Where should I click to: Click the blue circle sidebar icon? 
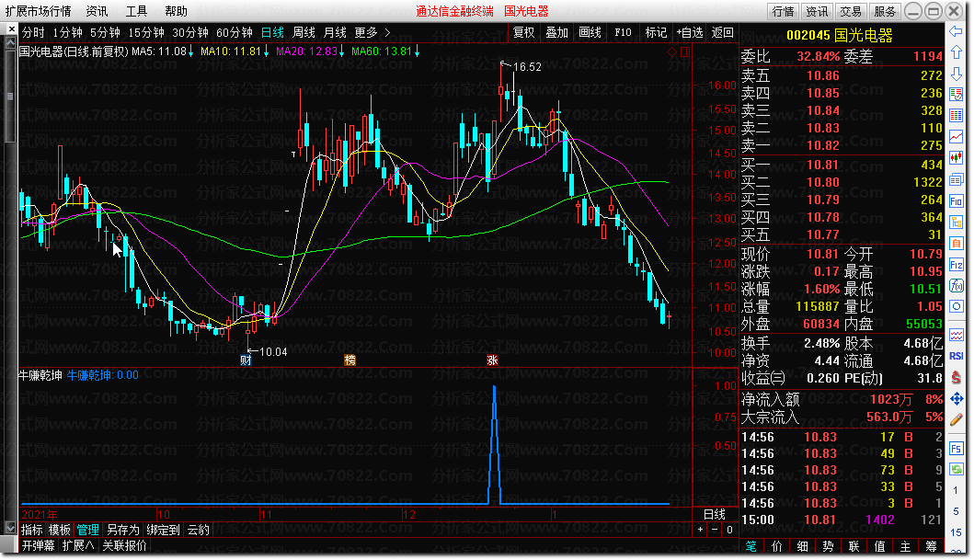[x=956, y=307]
